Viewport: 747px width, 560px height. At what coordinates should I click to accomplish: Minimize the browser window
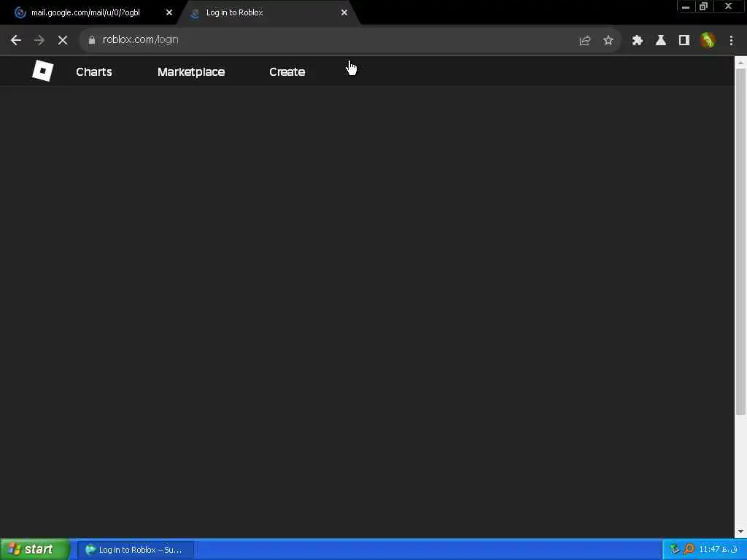(686, 7)
